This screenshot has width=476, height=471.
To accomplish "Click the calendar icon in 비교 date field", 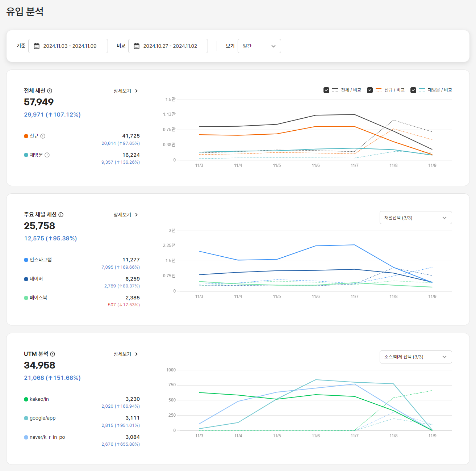I will point(137,46).
